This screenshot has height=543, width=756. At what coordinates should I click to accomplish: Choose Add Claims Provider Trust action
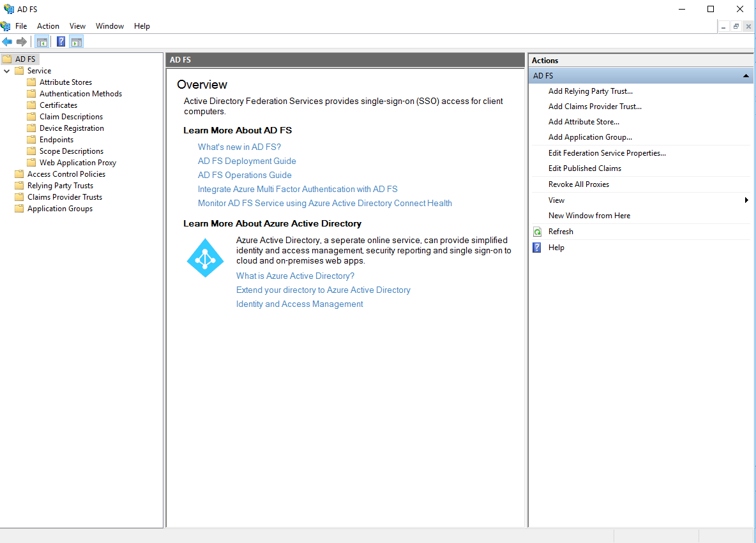pos(595,107)
